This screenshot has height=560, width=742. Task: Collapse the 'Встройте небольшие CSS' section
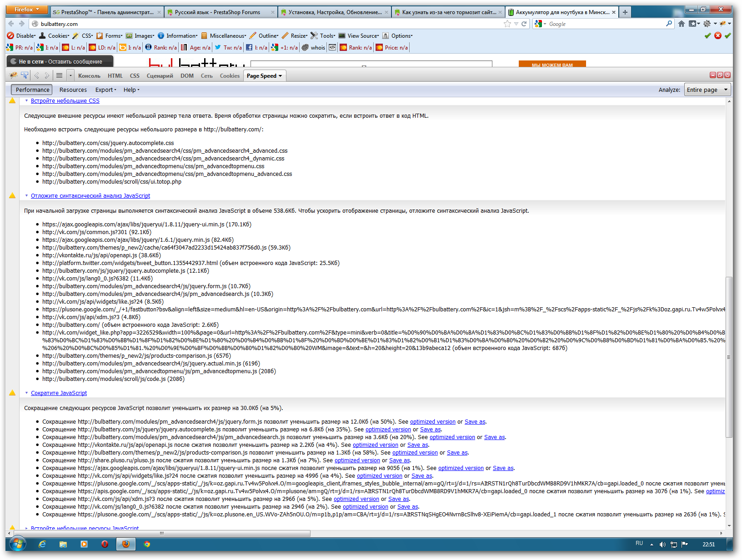tap(26, 101)
